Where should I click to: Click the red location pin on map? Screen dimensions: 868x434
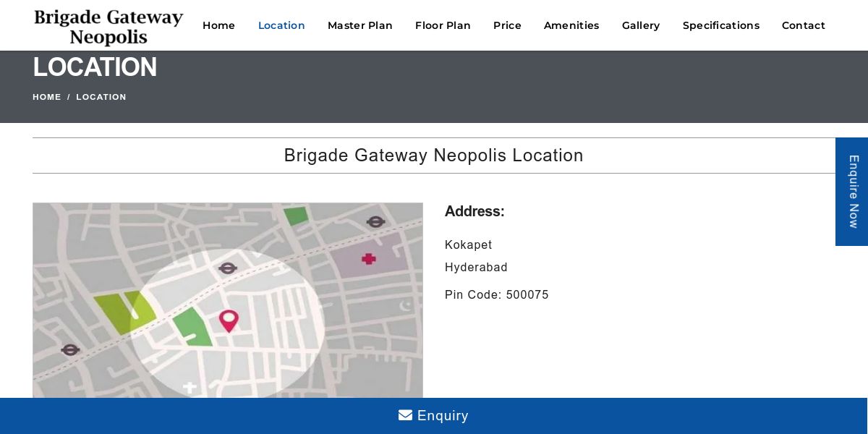229,320
